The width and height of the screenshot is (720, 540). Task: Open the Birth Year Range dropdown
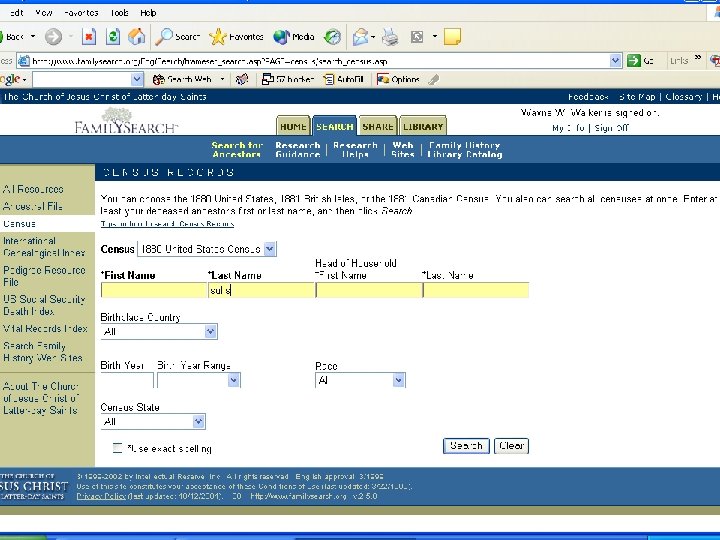(x=234, y=380)
